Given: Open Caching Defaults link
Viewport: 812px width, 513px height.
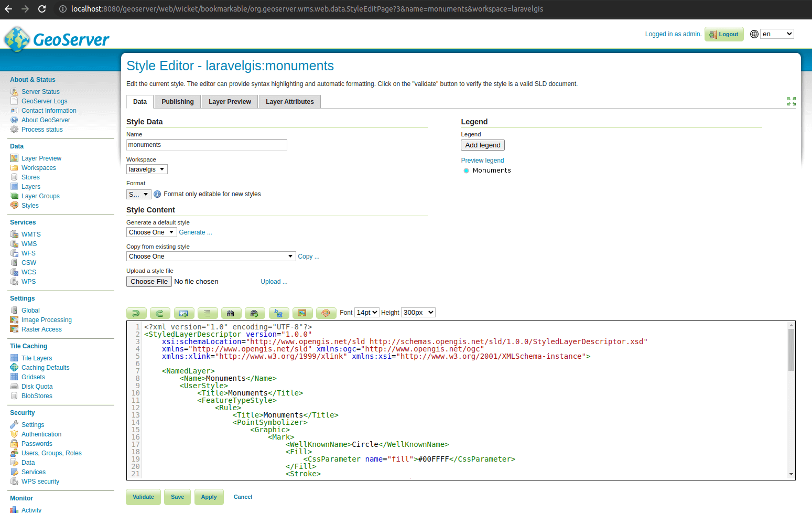Looking at the screenshot, I should pyautogui.click(x=46, y=368).
